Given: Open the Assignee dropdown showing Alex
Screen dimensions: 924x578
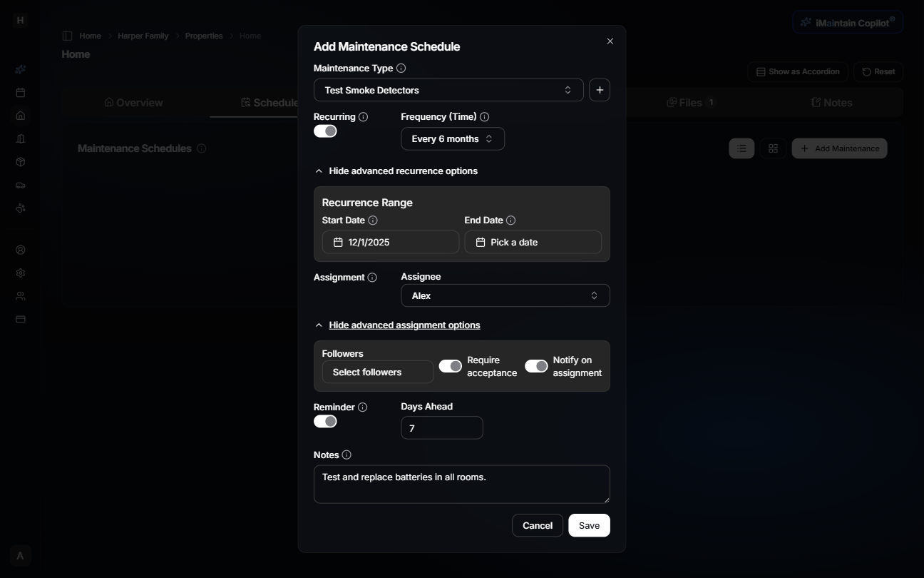Looking at the screenshot, I should [x=505, y=295].
